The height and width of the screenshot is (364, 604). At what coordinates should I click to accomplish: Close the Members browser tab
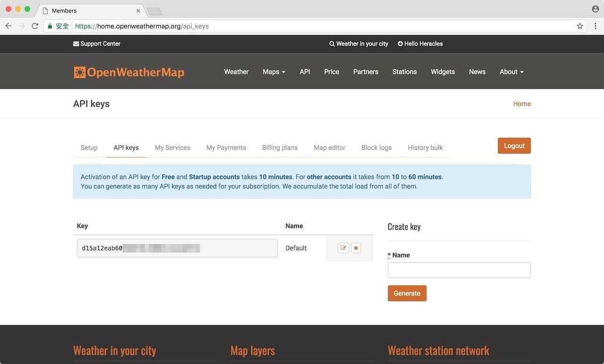pos(138,10)
